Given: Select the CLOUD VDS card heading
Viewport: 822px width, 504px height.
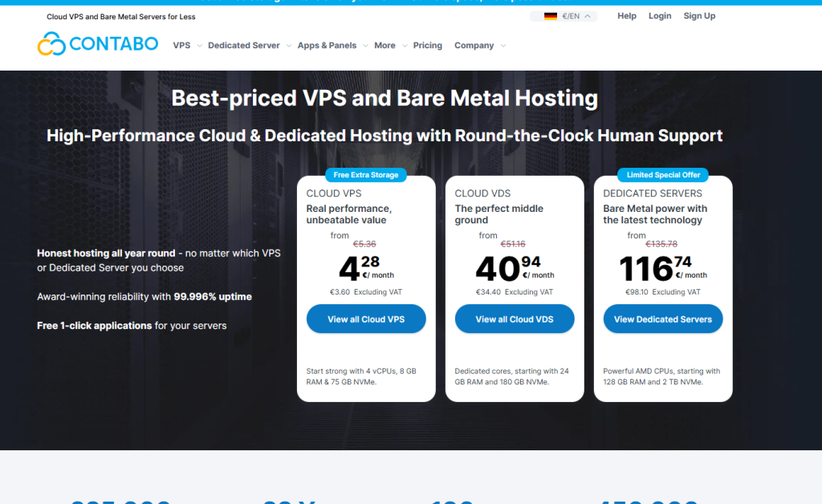Looking at the screenshot, I should coord(482,193).
